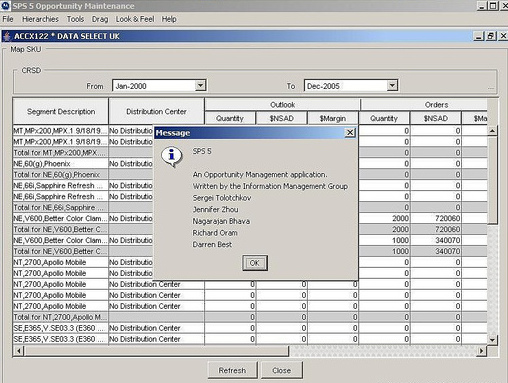Click the vertical scrollbar thumb
The width and height of the screenshot is (508, 383).
click(x=492, y=180)
